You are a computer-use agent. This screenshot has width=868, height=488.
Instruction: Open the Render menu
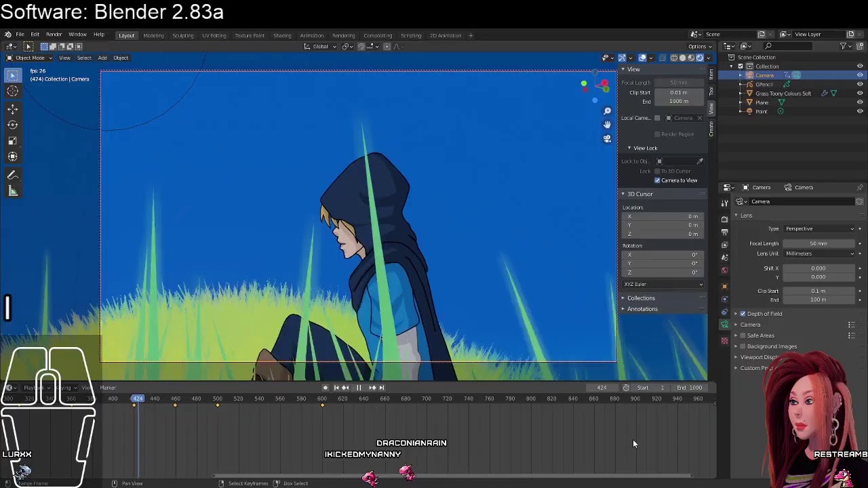click(54, 35)
